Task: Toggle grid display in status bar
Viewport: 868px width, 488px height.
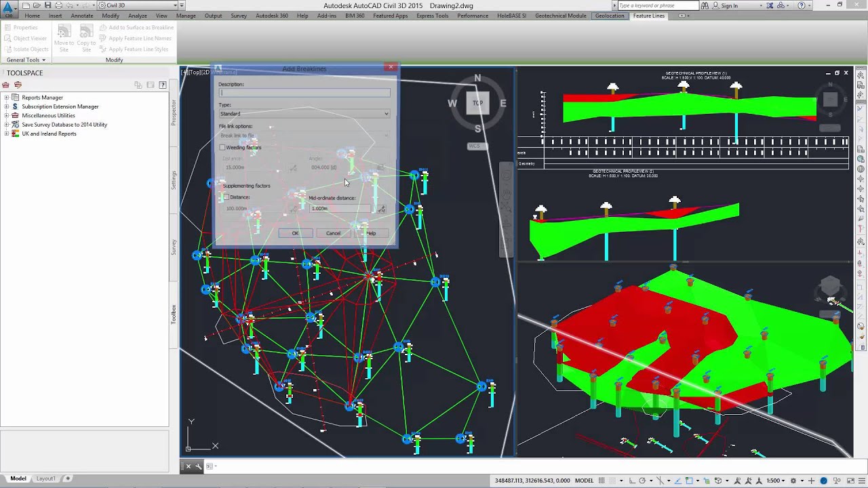Action: tap(601, 481)
